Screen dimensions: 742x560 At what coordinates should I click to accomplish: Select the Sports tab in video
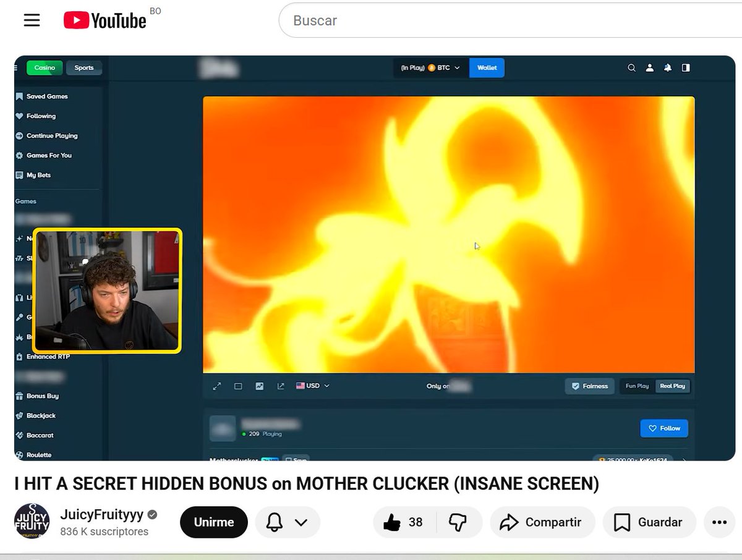point(84,68)
